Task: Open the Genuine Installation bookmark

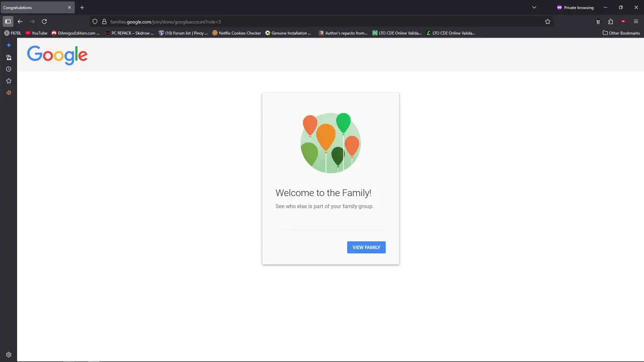Action: pos(288,33)
